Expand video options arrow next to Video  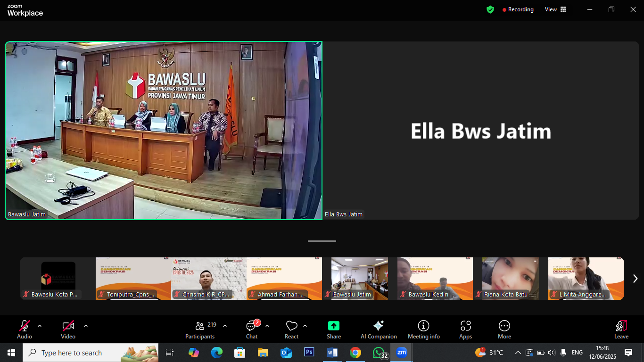86,326
